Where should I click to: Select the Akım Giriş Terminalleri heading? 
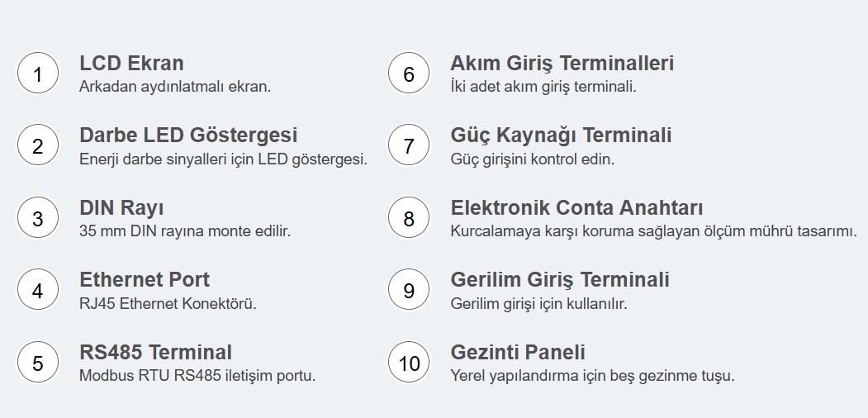(562, 63)
